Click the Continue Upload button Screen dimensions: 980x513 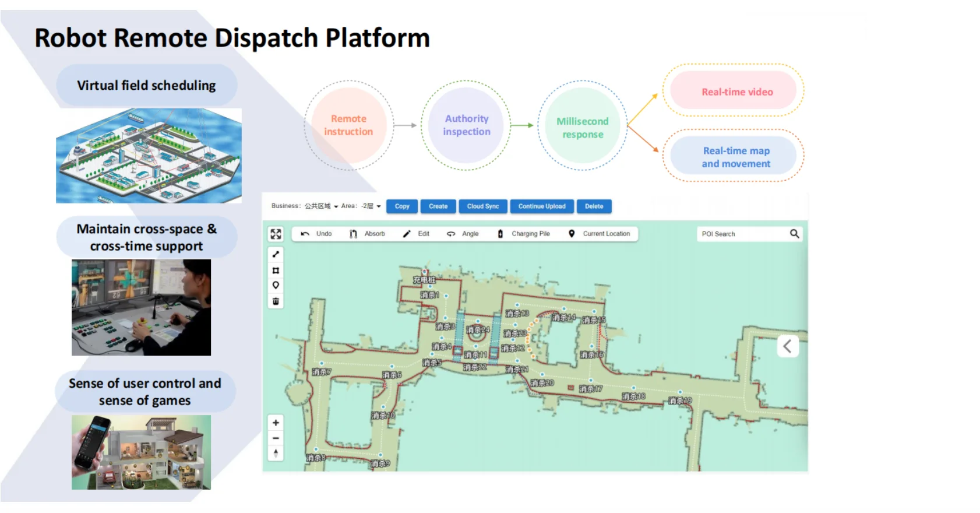point(542,206)
